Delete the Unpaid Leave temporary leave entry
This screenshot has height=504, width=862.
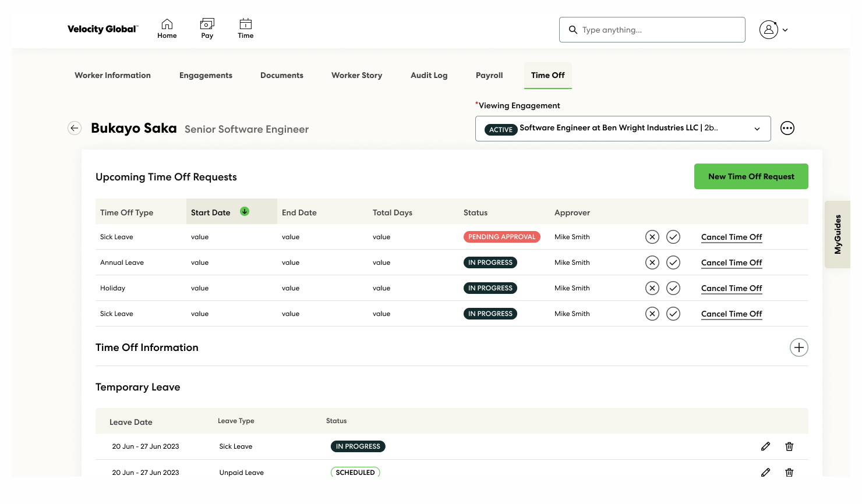[x=789, y=473]
